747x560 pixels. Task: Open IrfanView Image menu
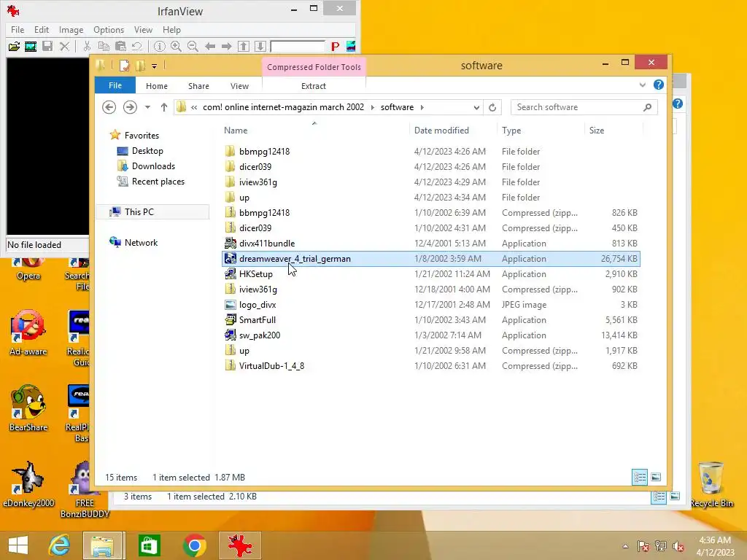[71, 29]
